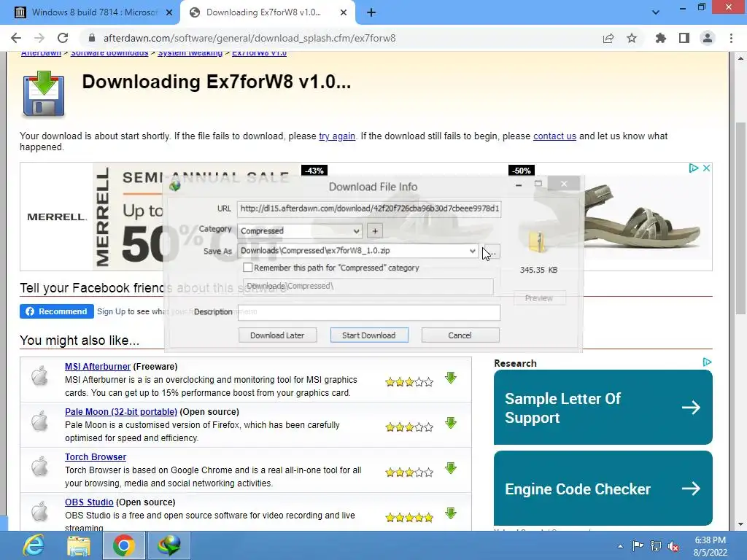This screenshot has height=560, width=747.
Task: Add a new category with the plus button
Action: [375, 231]
